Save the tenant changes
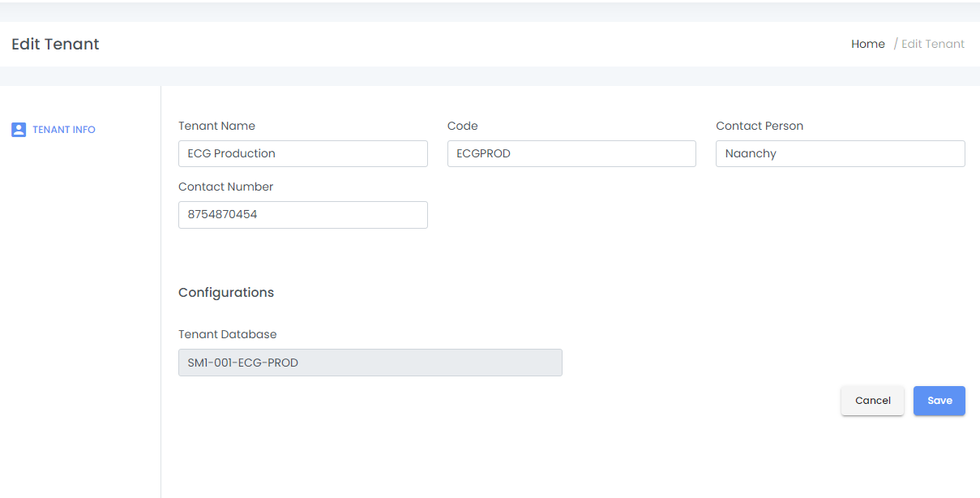The height and width of the screenshot is (498, 980). coord(939,401)
